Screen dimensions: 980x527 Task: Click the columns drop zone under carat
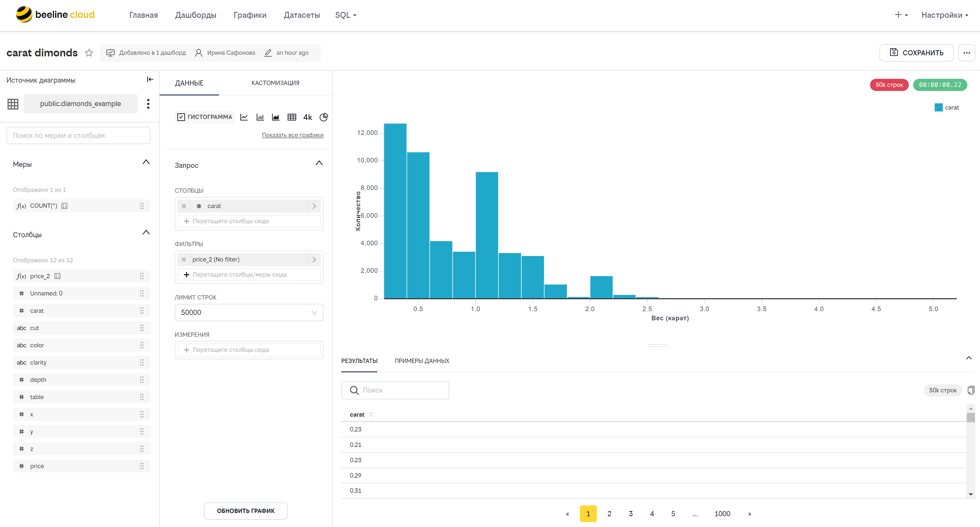[249, 221]
